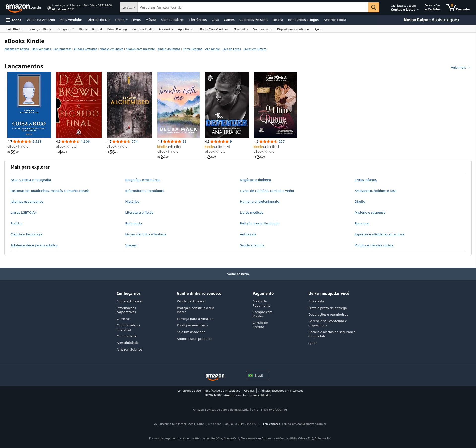Go to Venda na Amazon in navigation bar
Image resolution: width=476 pixels, height=448 pixels.
coord(41,20)
